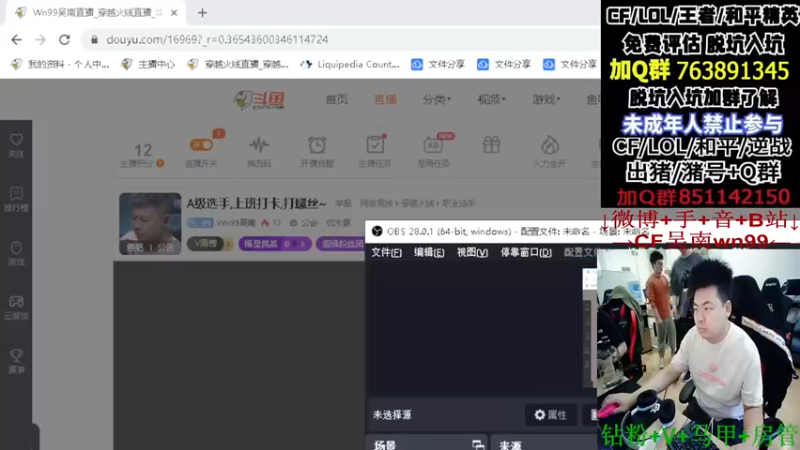Open the Liquipedia Counter bookmark
Viewport: 800px width, 450px height.
click(350, 64)
